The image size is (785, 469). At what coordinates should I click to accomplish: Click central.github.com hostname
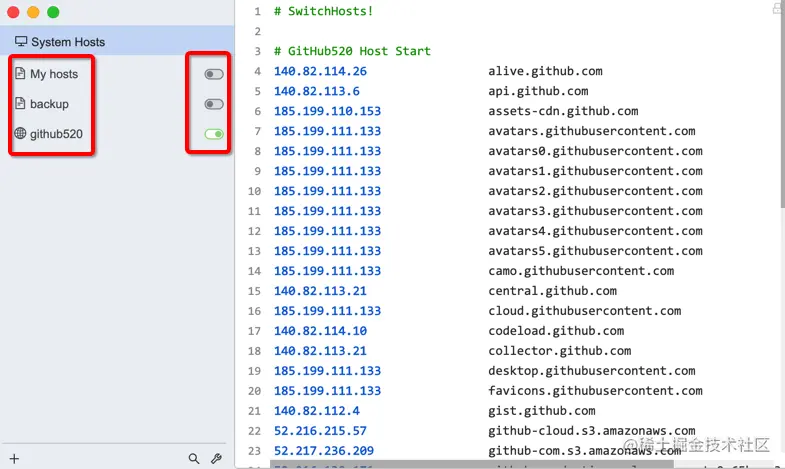tap(553, 291)
